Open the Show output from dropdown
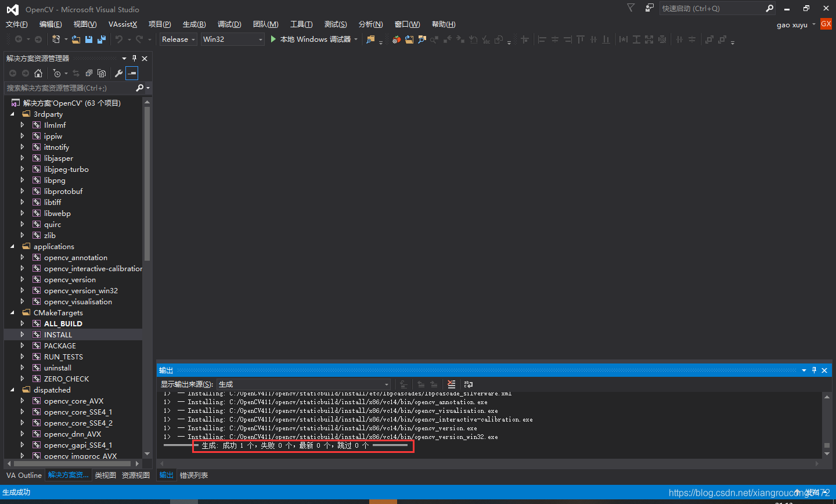 (x=304, y=384)
